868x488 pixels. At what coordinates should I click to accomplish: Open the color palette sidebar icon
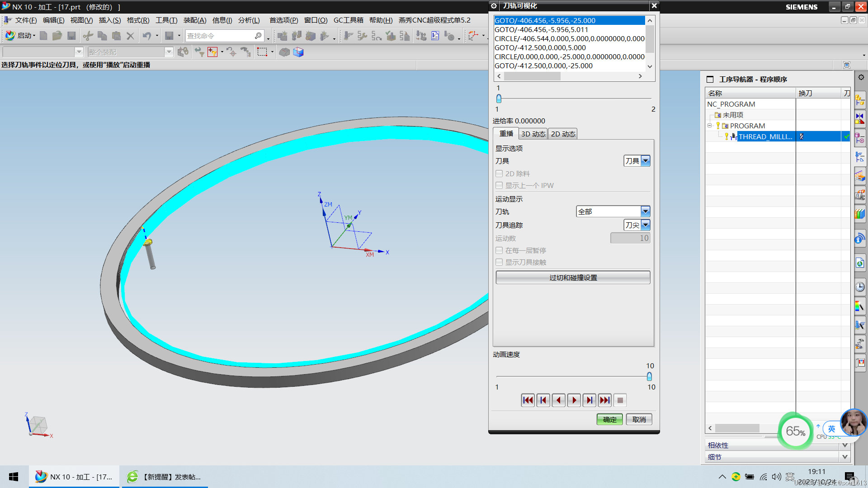[x=860, y=306]
